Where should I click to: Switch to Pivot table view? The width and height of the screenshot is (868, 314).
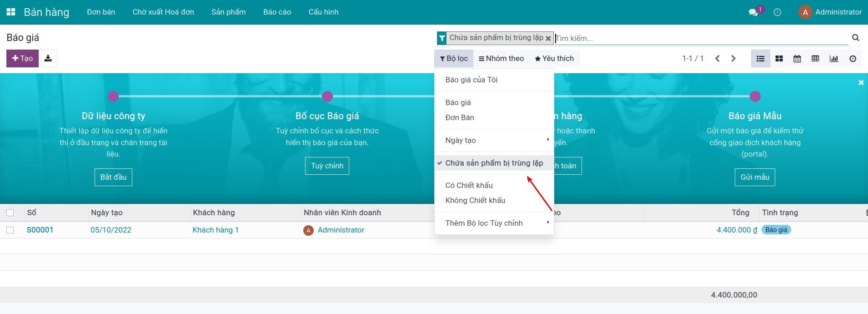coord(815,59)
